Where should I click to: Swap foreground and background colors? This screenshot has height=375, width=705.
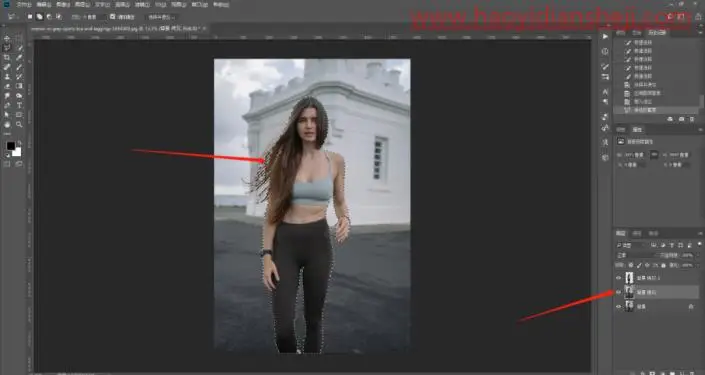click(x=19, y=143)
